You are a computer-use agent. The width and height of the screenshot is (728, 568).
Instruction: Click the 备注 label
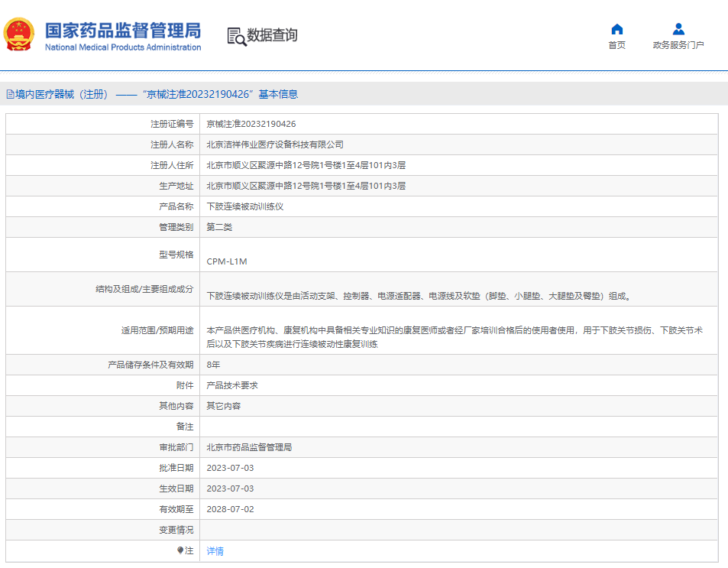pyautogui.click(x=185, y=427)
